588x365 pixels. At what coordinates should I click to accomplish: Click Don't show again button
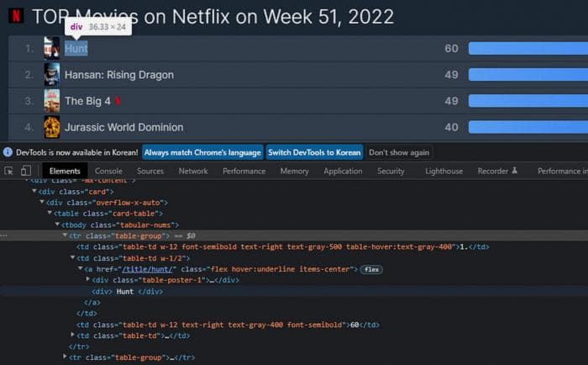(x=399, y=152)
